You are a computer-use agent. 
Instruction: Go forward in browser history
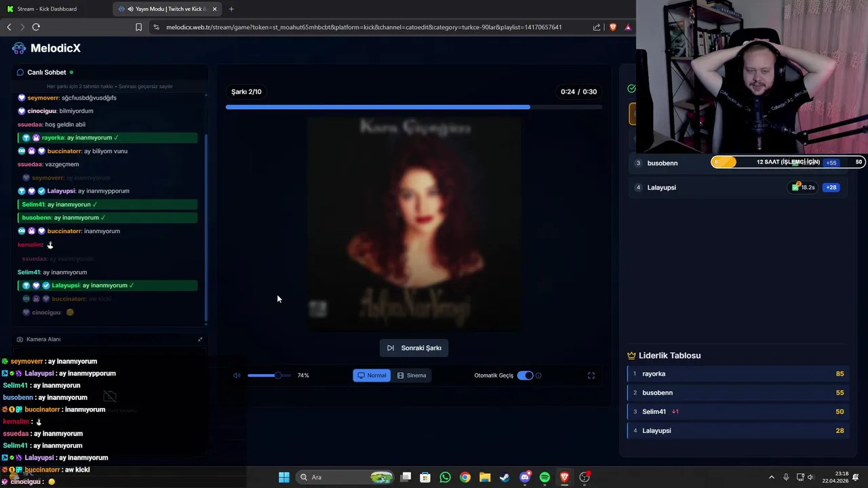coord(22,27)
